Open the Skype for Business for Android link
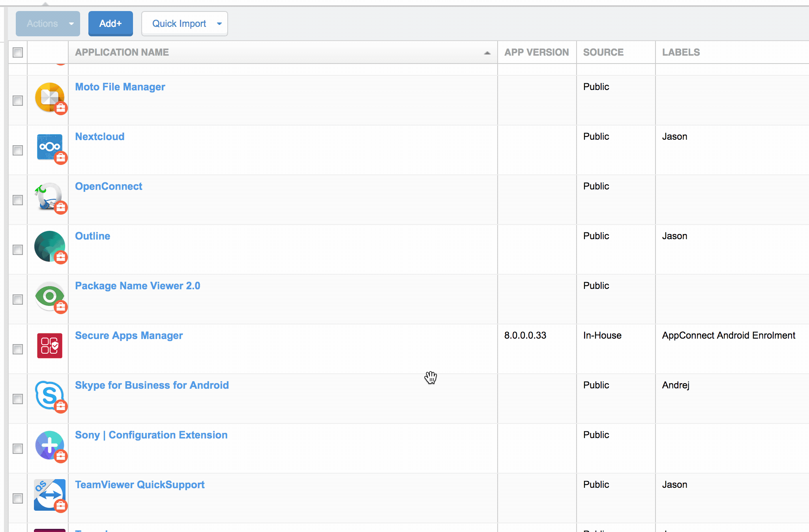 coord(152,385)
